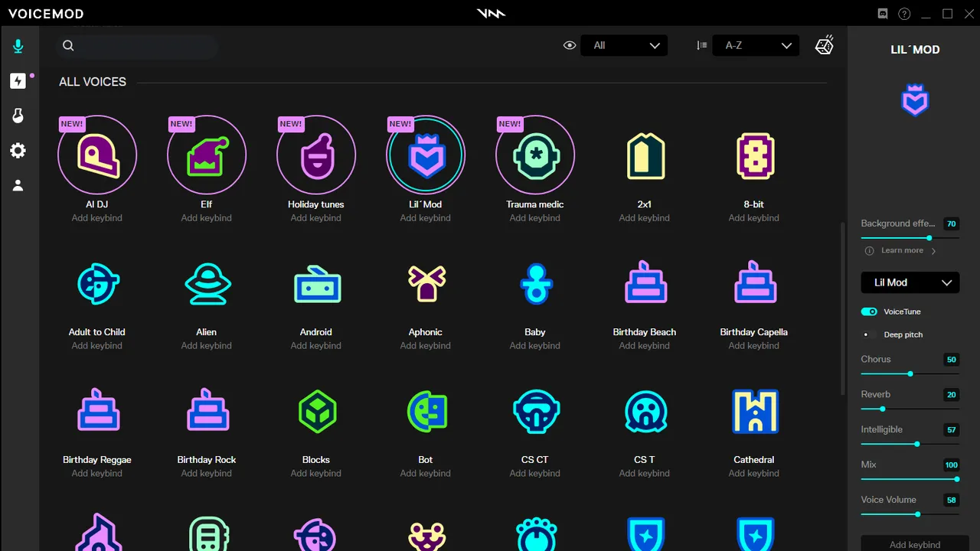Click Add keybind under Baby
This screenshot has height=551, width=980.
tap(535, 346)
